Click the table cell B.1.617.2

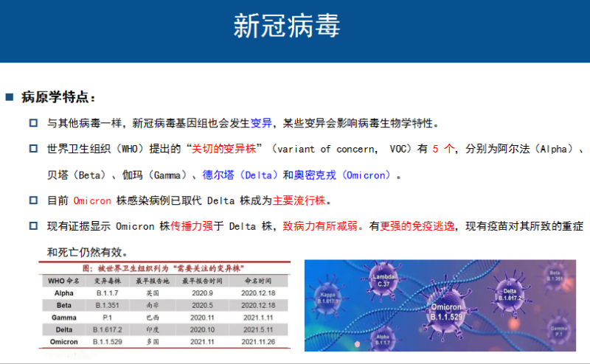(106, 329)
